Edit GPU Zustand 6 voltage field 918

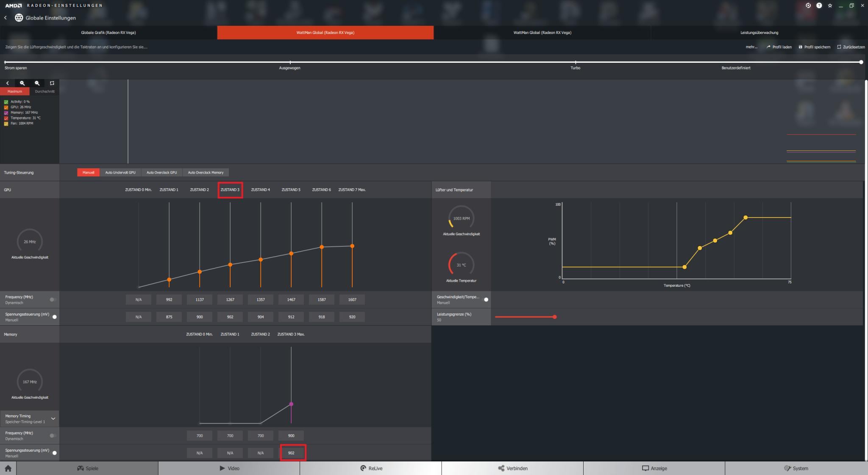point(322,317)
